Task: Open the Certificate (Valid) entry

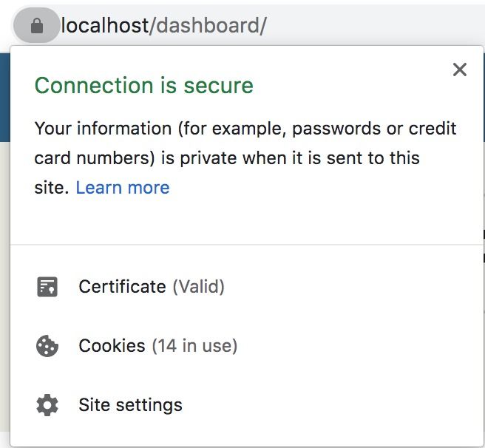Action: [247, 287]
